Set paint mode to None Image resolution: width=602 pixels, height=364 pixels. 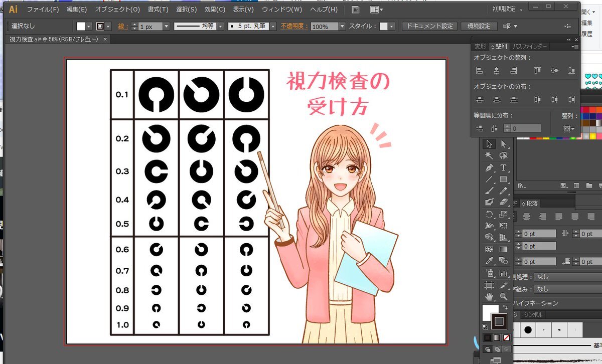(506, 337)
